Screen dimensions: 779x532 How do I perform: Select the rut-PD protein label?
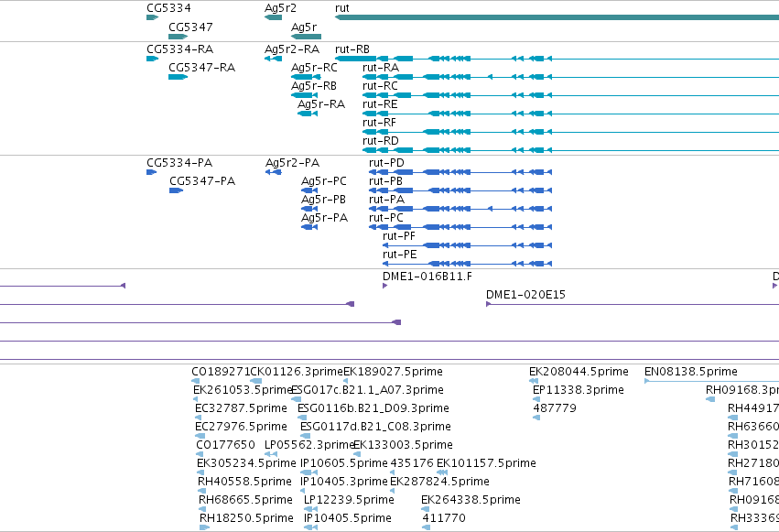pos(386,163)
